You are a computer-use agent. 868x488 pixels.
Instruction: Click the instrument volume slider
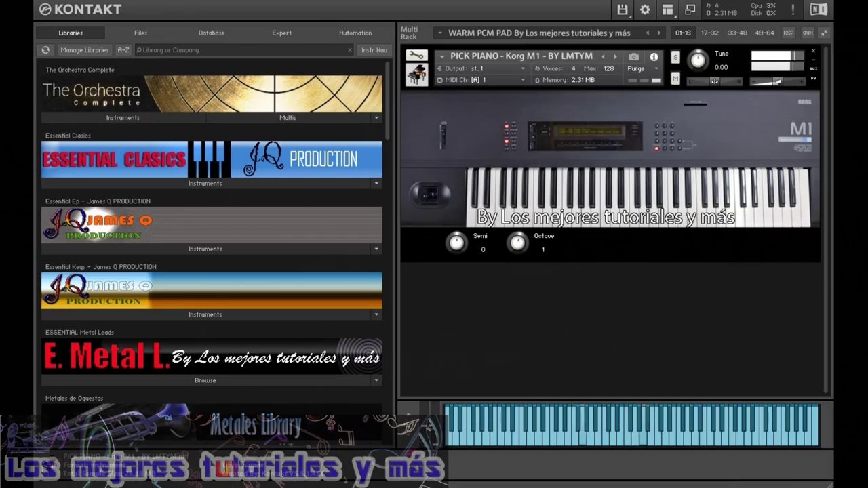(x=777, y=81)
